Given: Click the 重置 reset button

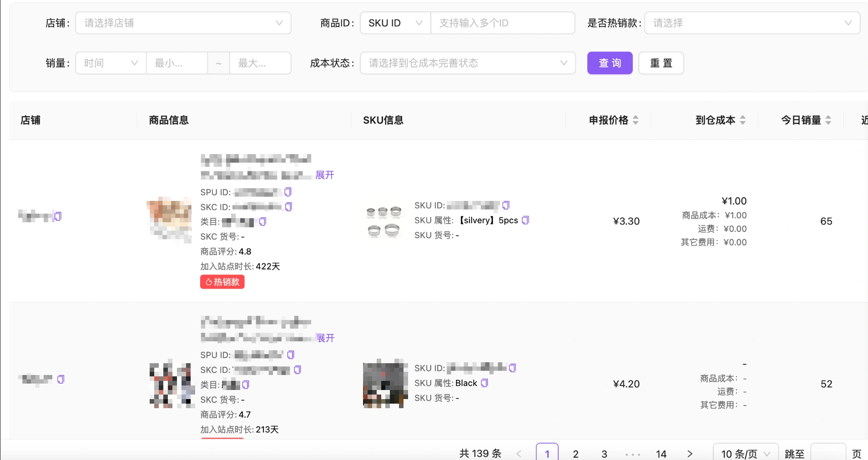Looking at the screenshot, I should click(661, 63).
